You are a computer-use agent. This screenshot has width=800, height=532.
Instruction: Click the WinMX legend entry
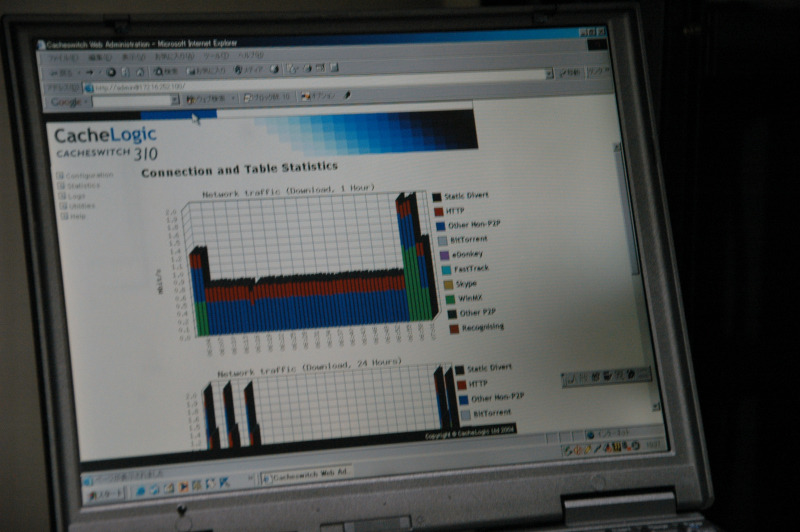464,298
